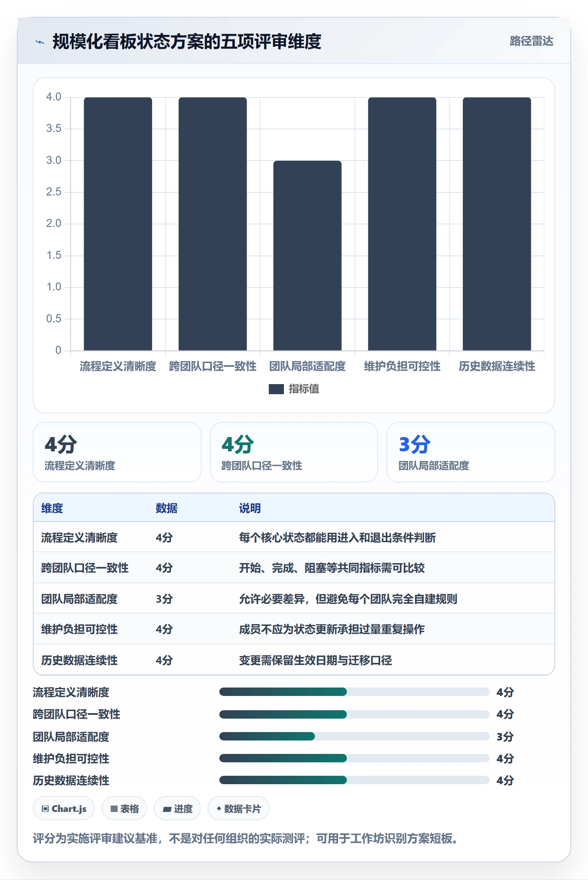
Task: Click the 历史数据连续性 progress bar
Action: (354, 780)
